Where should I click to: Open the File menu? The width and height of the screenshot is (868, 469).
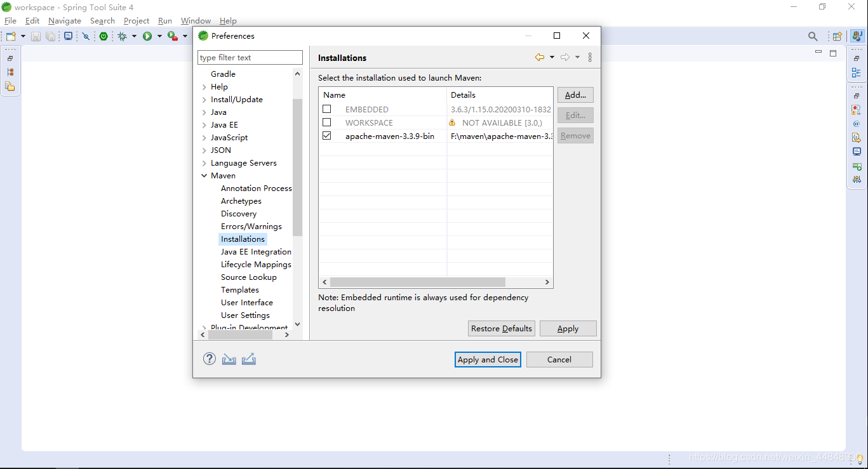coord(10,21)
